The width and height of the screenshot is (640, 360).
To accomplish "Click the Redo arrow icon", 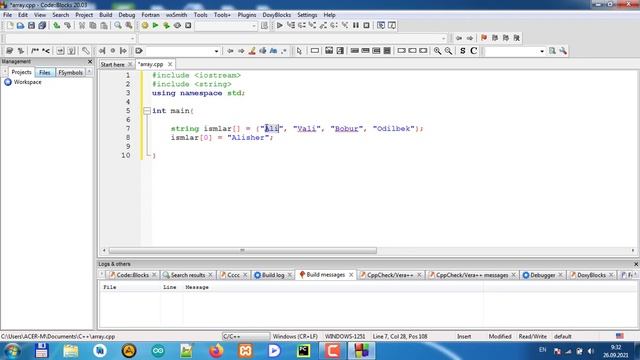I will click(x=67, y=25).
